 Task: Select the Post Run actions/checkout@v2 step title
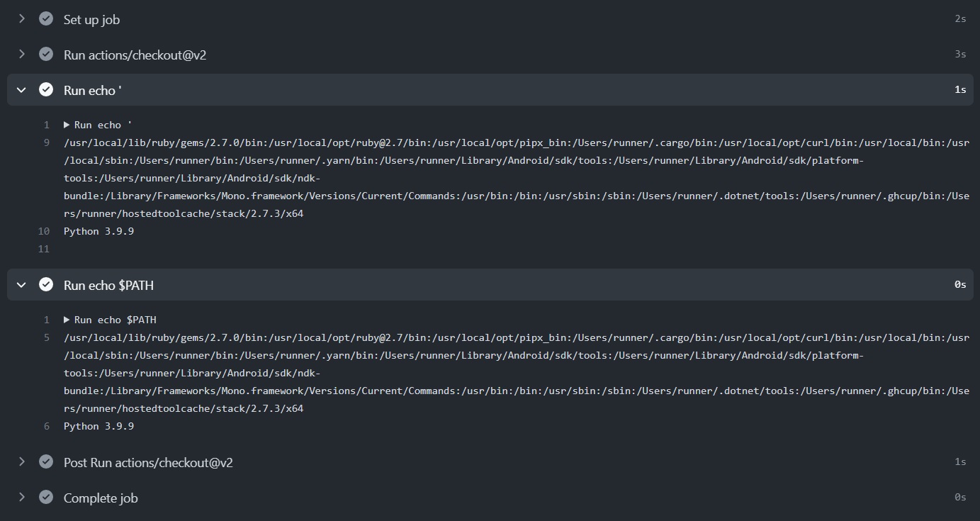tap(148, 463)
